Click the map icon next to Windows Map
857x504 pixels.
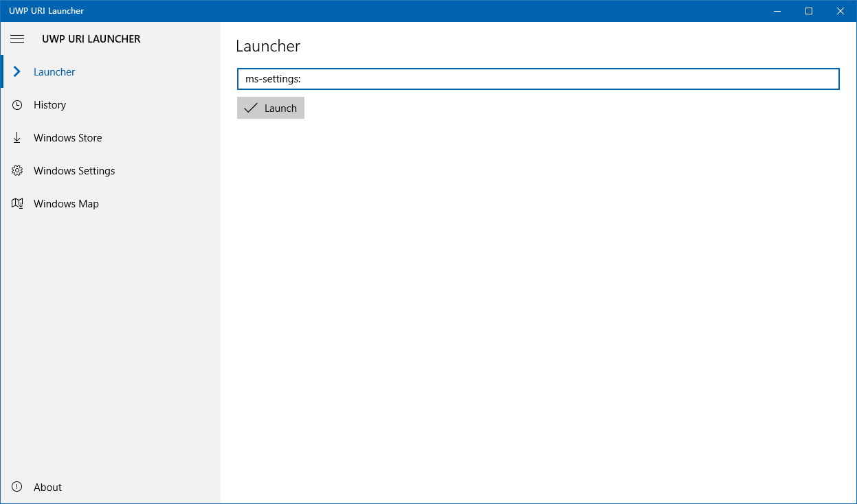pos(17,203)
